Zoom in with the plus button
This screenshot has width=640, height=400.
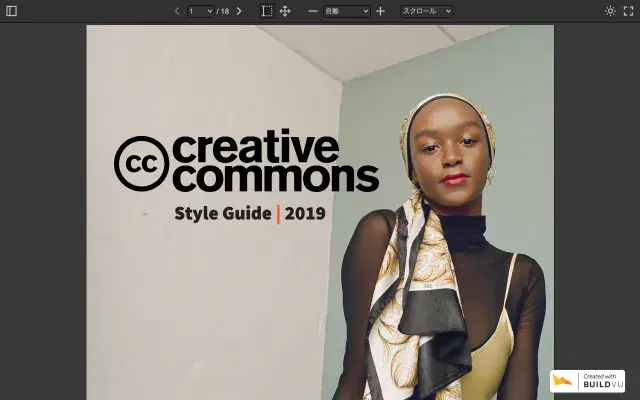[380, 11]
